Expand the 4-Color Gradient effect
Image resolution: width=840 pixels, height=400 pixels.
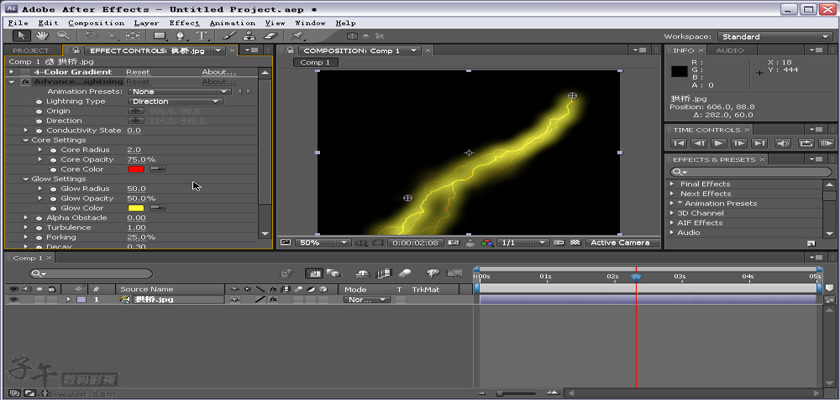[x=11, y=72]
